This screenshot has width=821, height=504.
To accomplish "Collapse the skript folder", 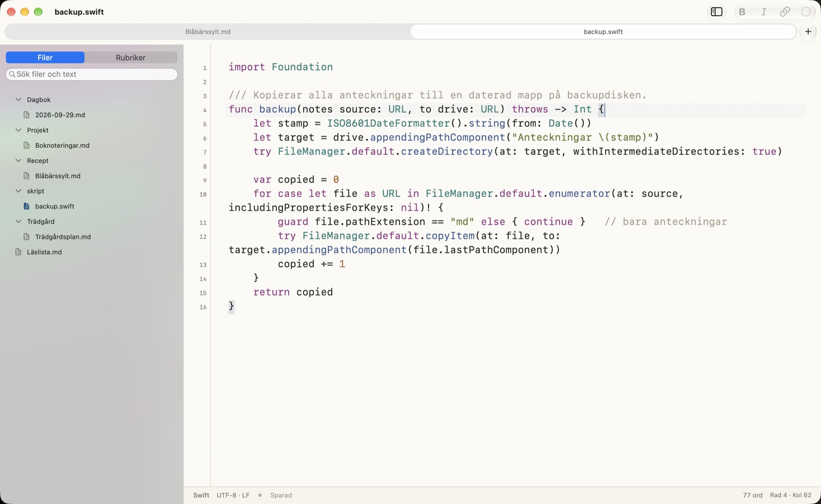I will (18, 191).
